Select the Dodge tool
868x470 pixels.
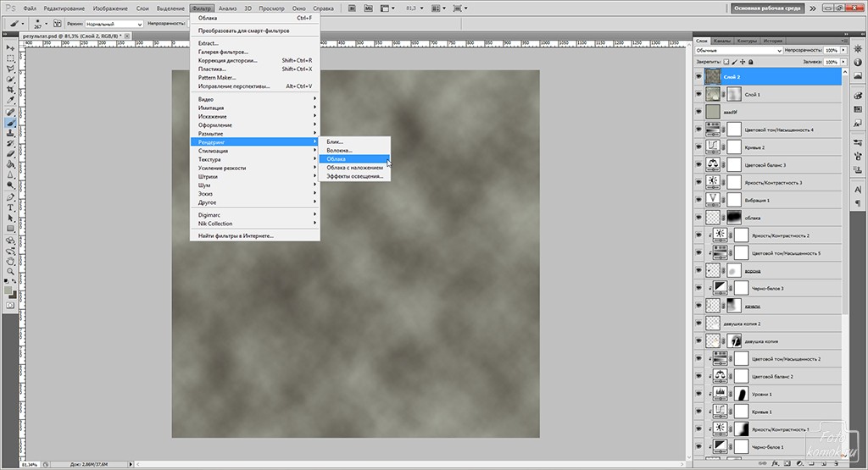(10, 185)
